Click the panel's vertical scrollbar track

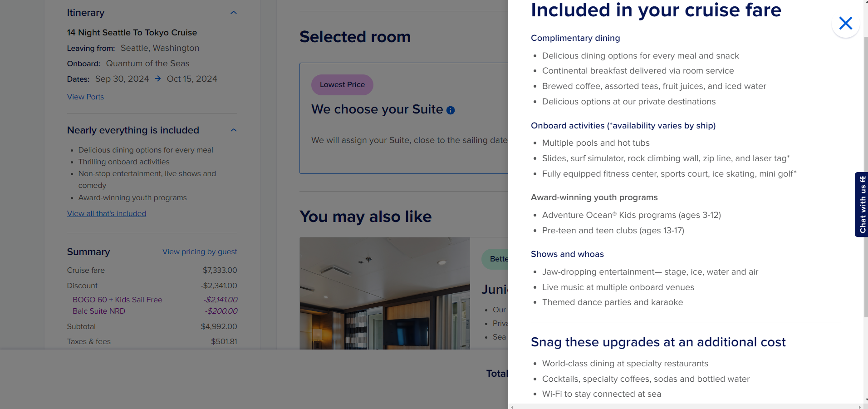(x=865, y=218)
